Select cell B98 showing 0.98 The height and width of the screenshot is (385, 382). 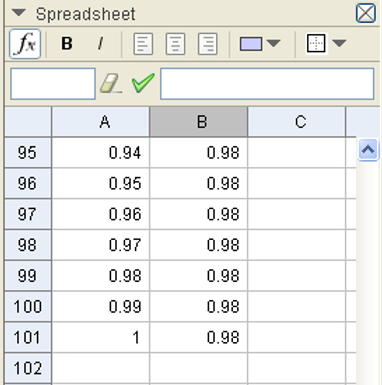199,245
